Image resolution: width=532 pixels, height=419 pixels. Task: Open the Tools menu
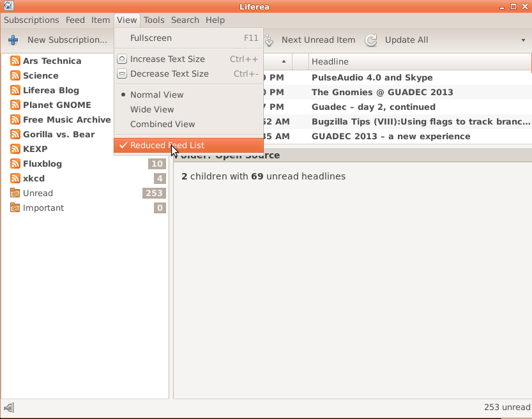tap(154, 20)
